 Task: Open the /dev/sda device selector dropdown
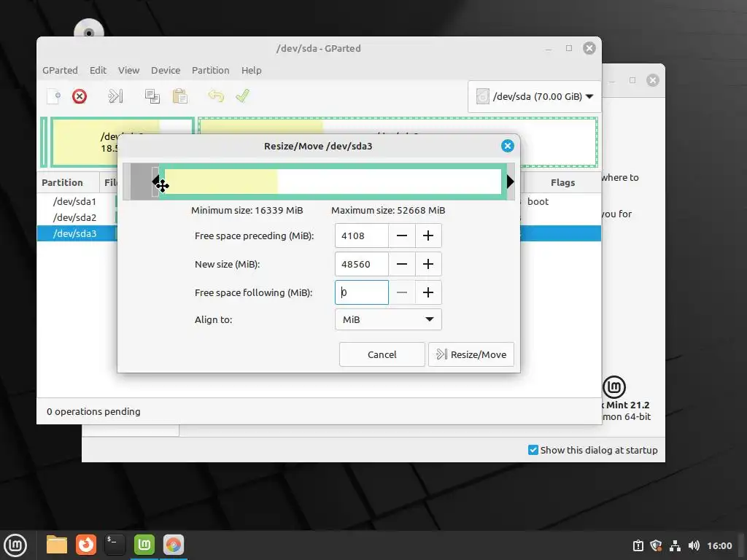(x=534, y=97)
